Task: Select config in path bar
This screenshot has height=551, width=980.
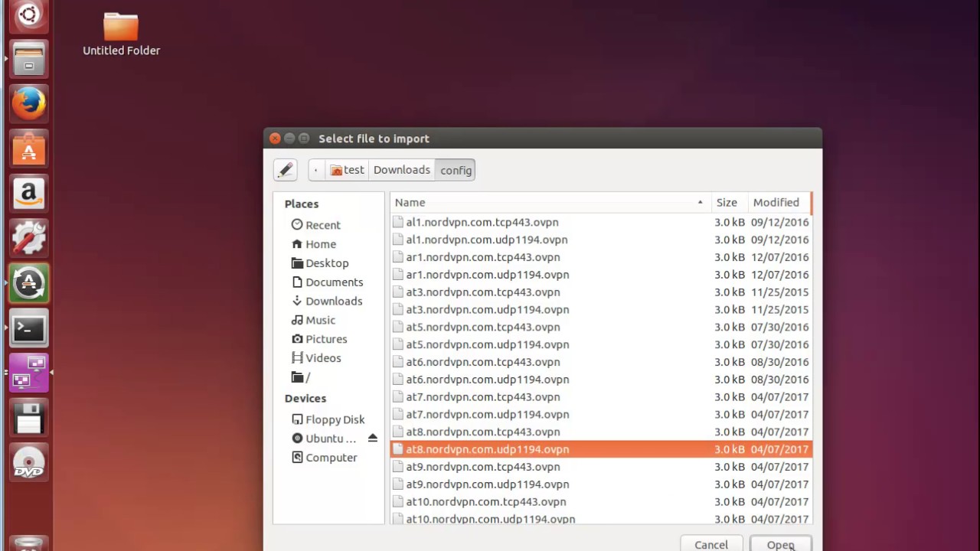Action: 456,170
